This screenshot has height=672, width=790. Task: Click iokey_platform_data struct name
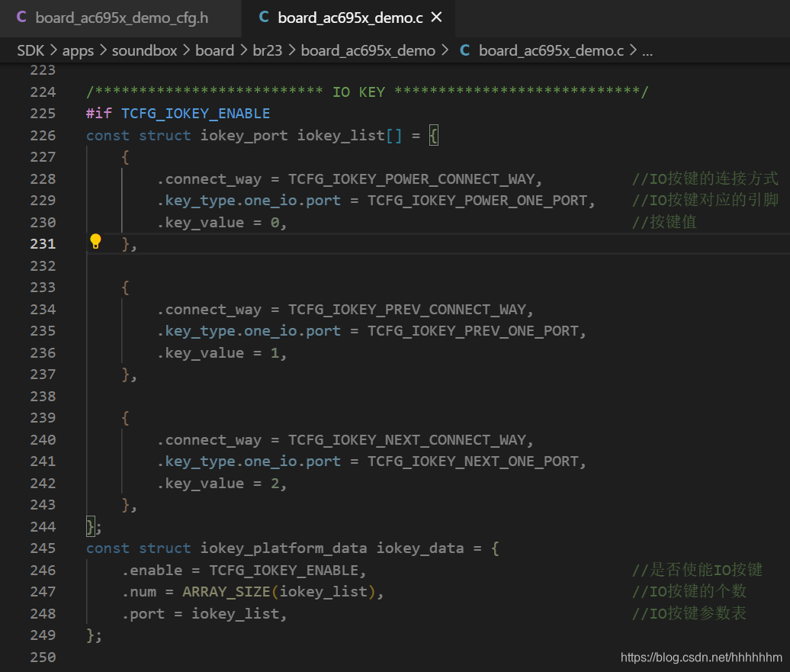pos(284,548)
